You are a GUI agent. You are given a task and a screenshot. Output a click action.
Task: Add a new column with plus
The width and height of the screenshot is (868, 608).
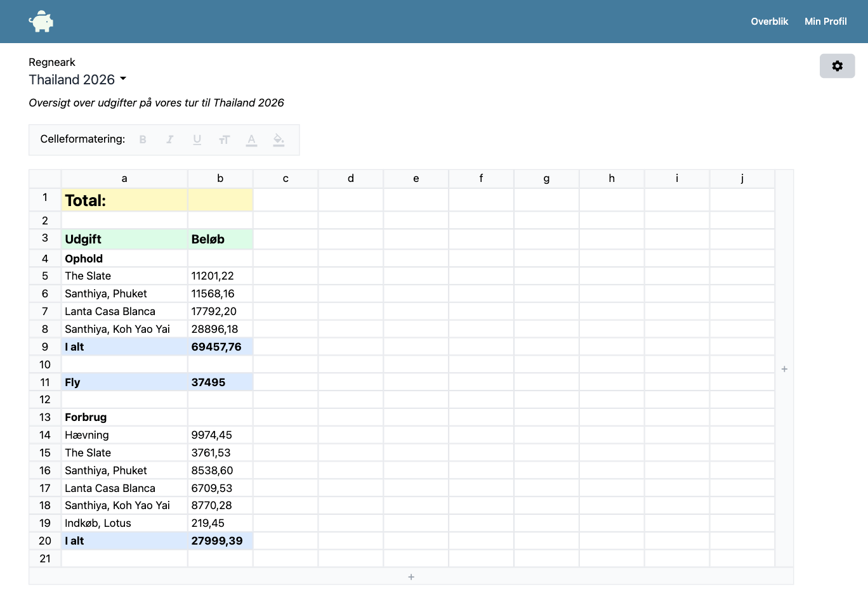coord(784,368)
